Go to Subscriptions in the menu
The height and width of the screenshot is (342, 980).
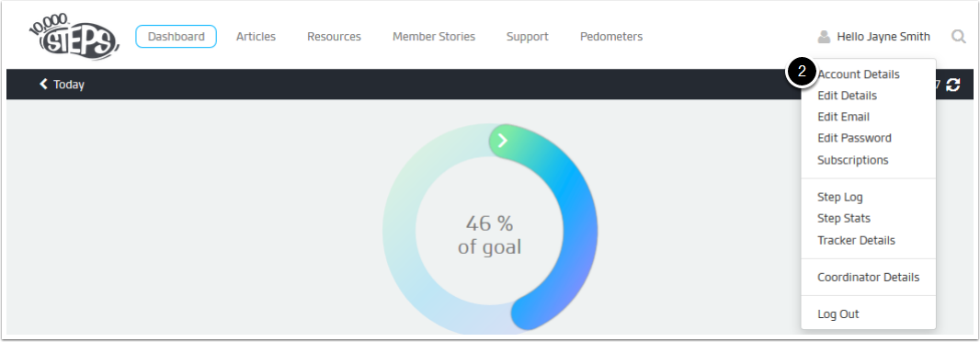point(852,160)
